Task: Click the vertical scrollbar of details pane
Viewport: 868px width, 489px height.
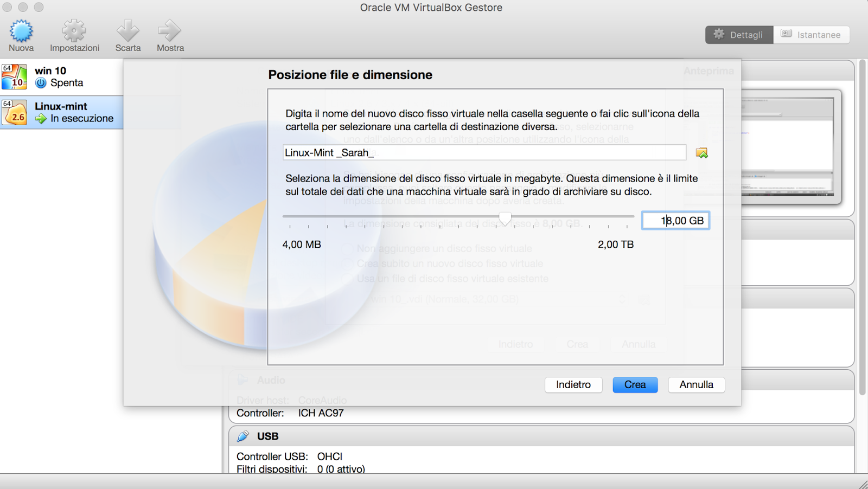Action: [863, 228]
